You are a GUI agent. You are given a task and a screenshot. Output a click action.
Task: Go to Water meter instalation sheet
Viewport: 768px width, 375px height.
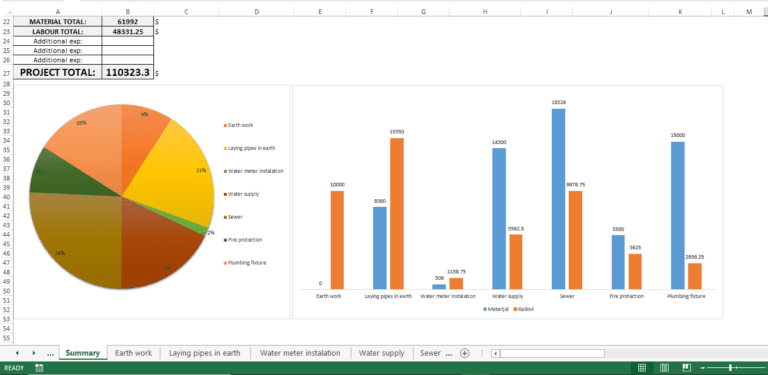(300, 353)
